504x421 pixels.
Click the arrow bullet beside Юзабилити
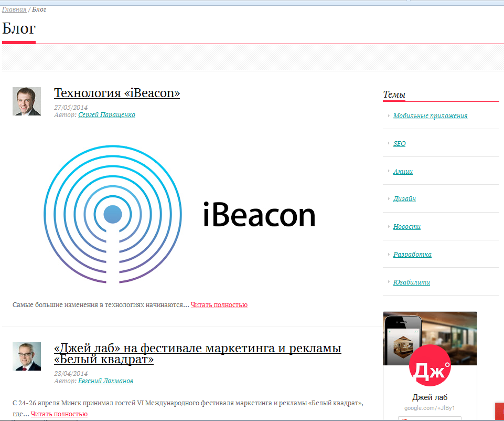coord(389,282)
